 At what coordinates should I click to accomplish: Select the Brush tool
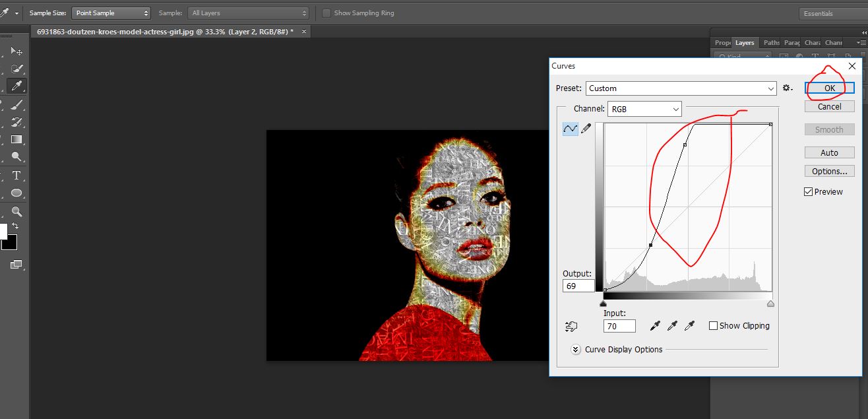pos(16,104)
